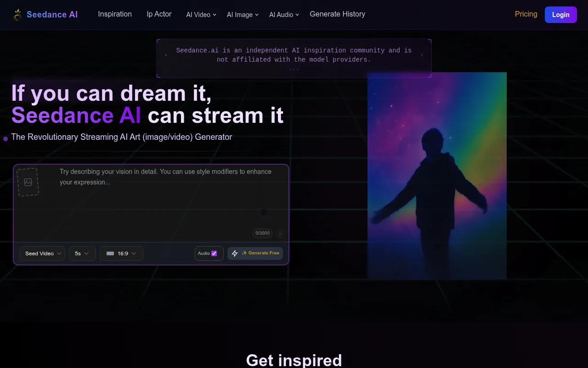Screen dimensions: 588x368
Task: View Generate History
Action: click(x=338, y=14)
